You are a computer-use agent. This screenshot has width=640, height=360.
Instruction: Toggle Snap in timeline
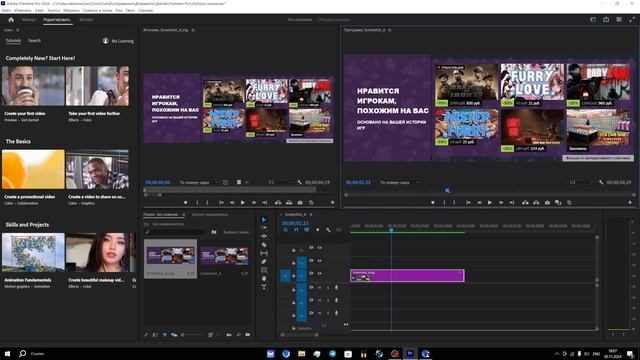(296, 230)
